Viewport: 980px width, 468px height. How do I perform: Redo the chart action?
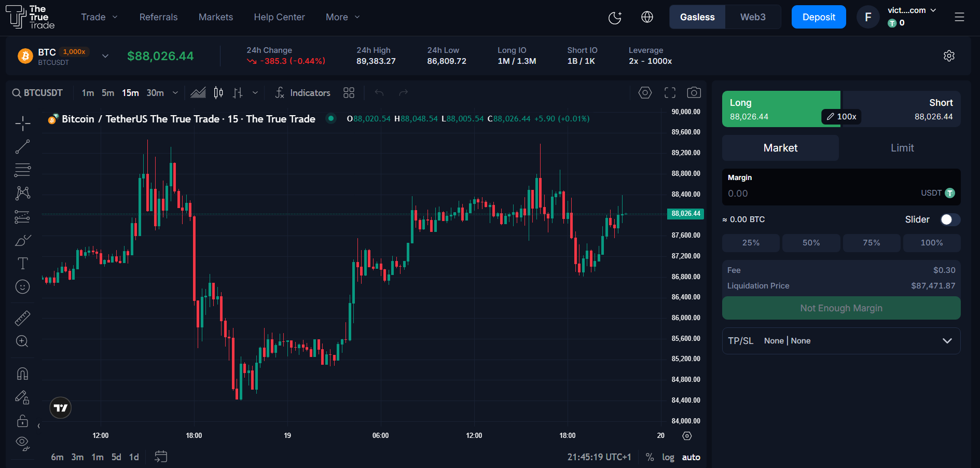(403, 93)
